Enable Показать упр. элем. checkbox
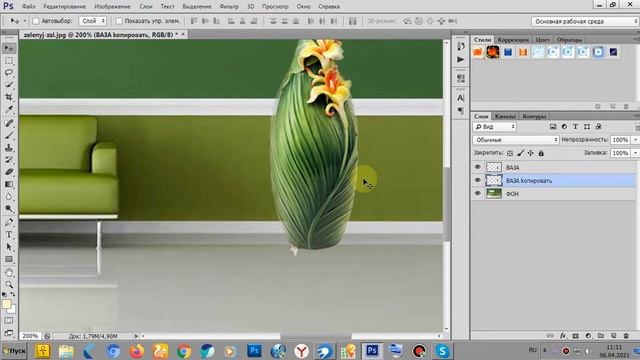Image resolution: width=640 pixels, height=360 pixels. click(x=119, y=21)
